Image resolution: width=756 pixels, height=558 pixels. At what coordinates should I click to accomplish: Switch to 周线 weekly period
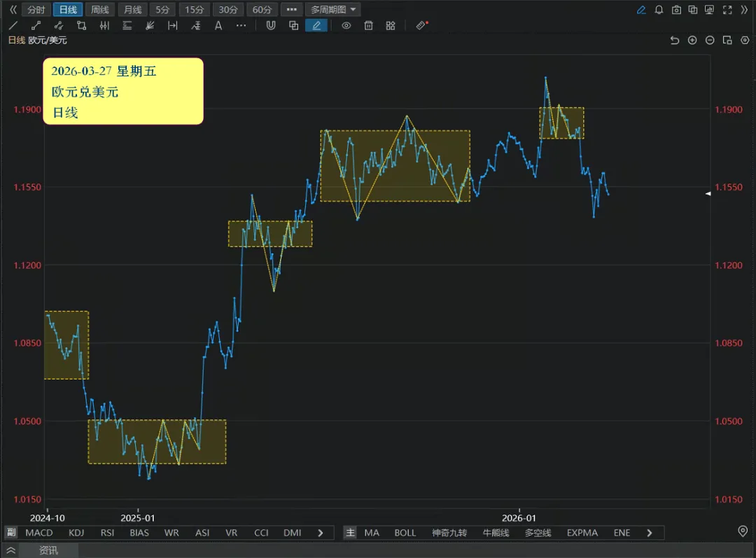click(100, 10)
